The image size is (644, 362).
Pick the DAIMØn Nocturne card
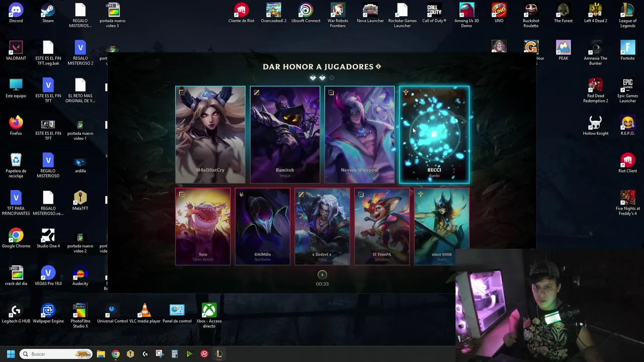(x=263, y=226)
